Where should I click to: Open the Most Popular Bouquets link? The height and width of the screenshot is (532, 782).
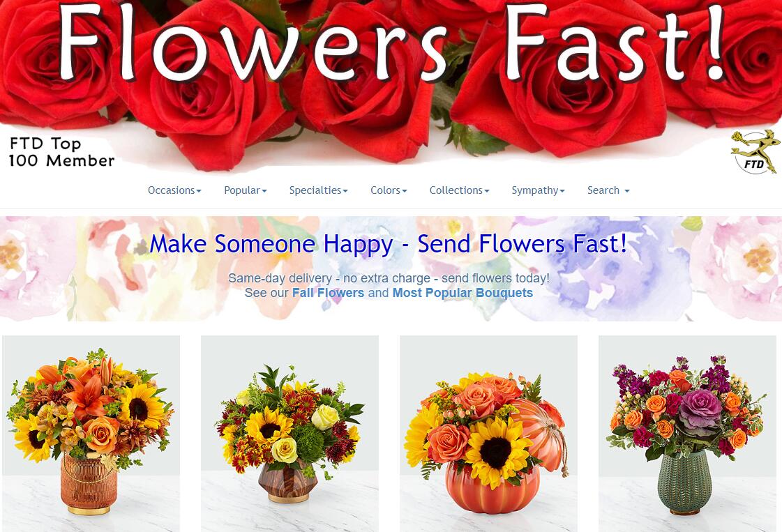click(463, 293)
